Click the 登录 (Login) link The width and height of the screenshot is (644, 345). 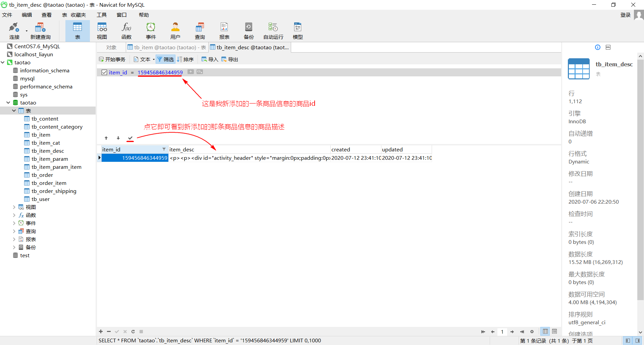pyautogui.click(x=626, y=15)
